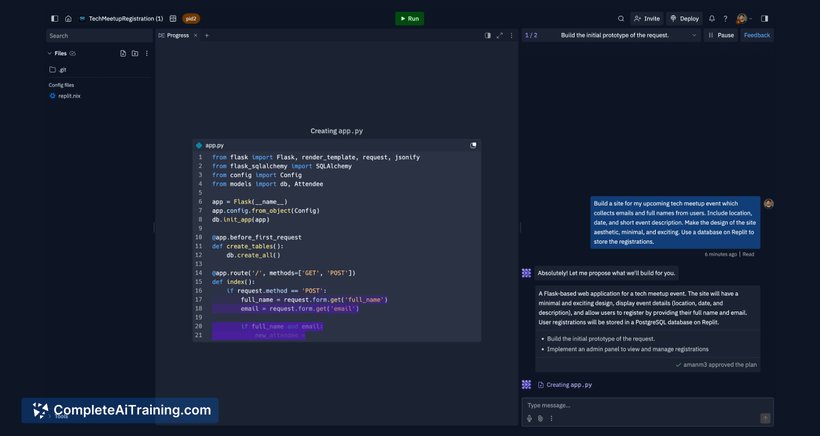Screen dimensions: 820x436
Task: Toggle the right sidebar panel icon
Action: tap(765, 18)
